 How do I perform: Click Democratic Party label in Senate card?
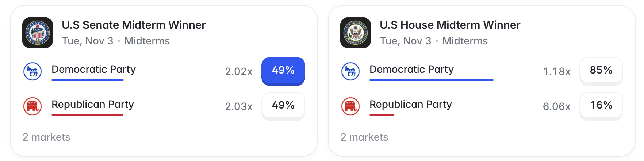(x=93, y=69)
